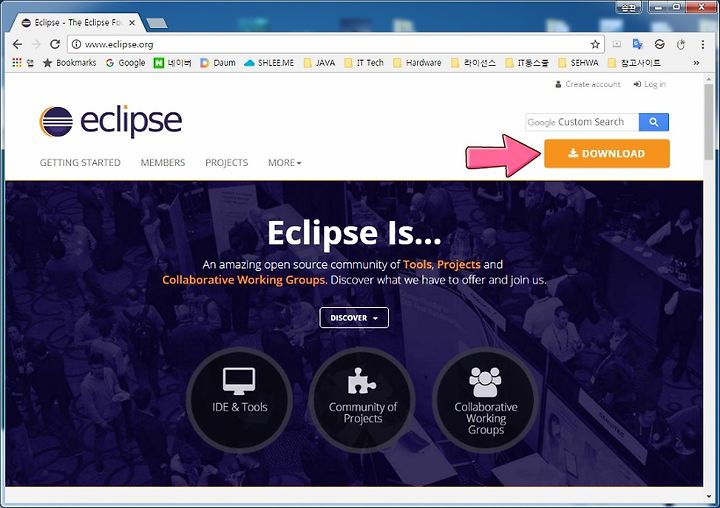Open the green Naver bookmark
The image size is (720, 508).
click(x=172, y=62)
